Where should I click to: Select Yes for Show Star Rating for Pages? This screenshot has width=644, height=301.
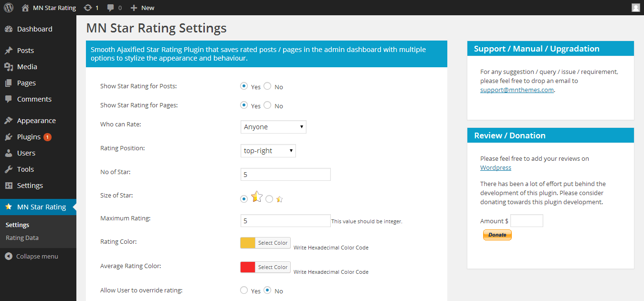[x=244, y=105]
